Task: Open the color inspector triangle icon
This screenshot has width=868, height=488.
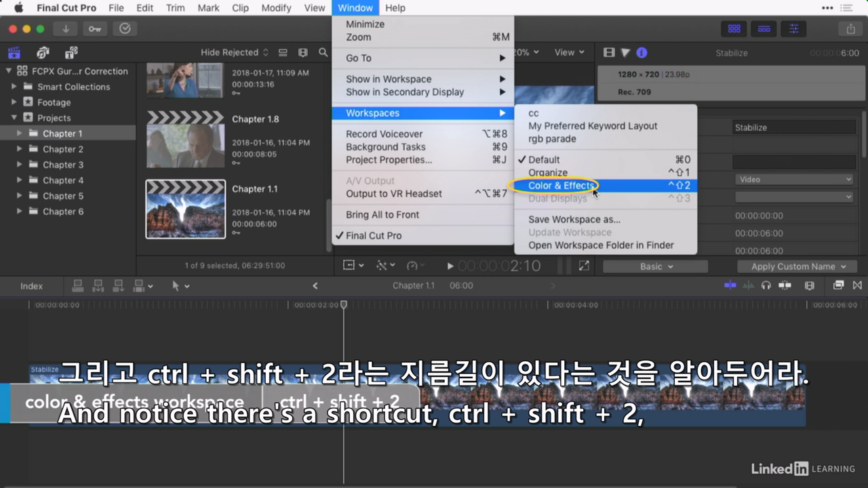Action: pyautogui.click(x=625, y=52)
